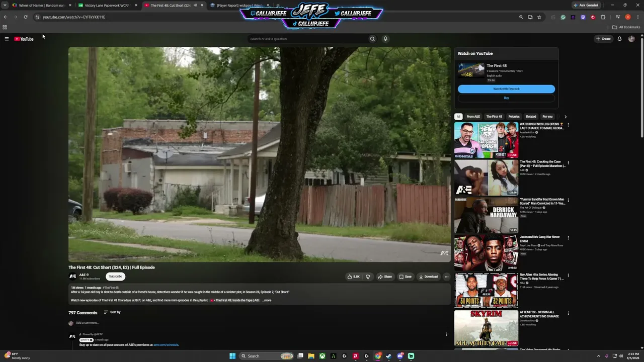The height and width of the screenshot is (362, 644).
Task: Switch to Victory Lane Paperwork tab
Action: (107, 6)
